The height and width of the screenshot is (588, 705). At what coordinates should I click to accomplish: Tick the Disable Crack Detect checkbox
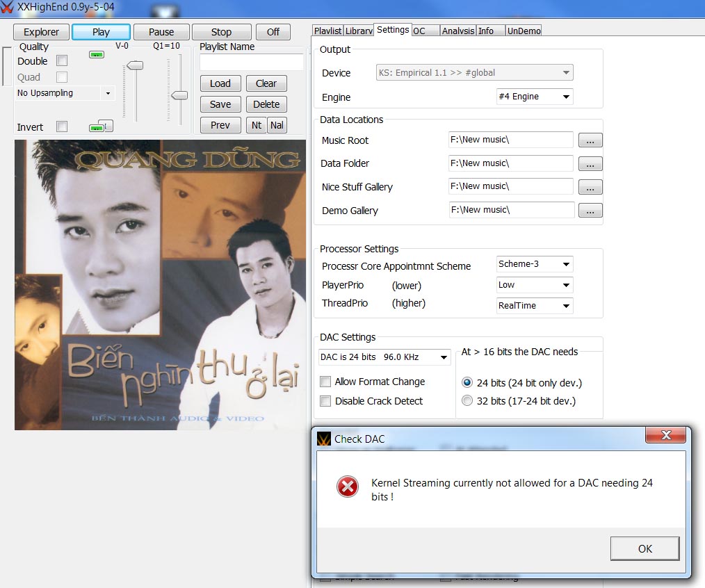coord(325,401)
